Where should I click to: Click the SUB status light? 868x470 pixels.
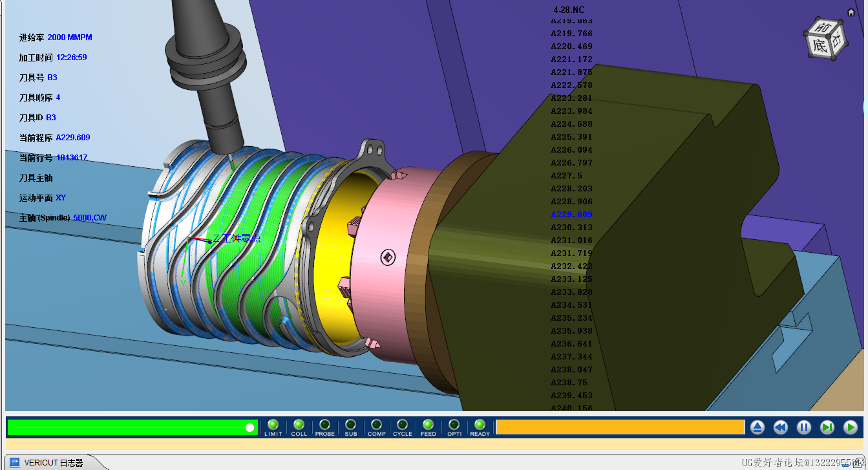point(350,425)
